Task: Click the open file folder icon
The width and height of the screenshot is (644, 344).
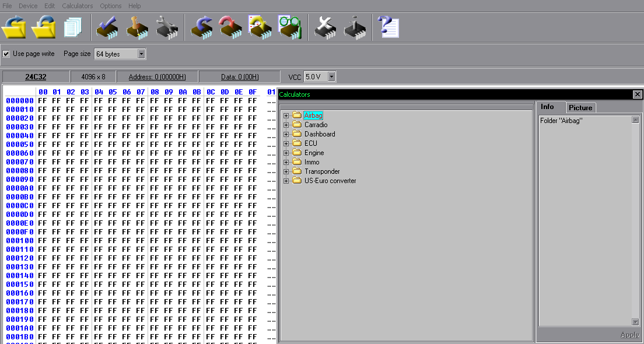Action: (15, 27)
